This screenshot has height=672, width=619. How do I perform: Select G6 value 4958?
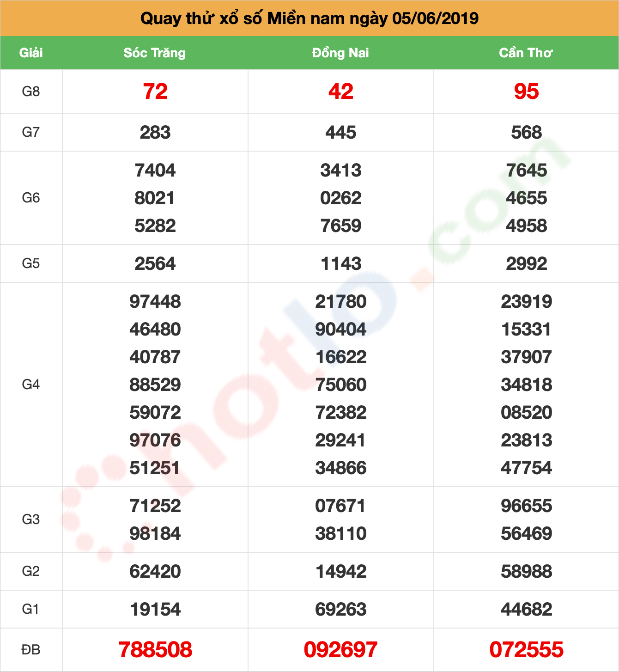(x=527, y=226)
